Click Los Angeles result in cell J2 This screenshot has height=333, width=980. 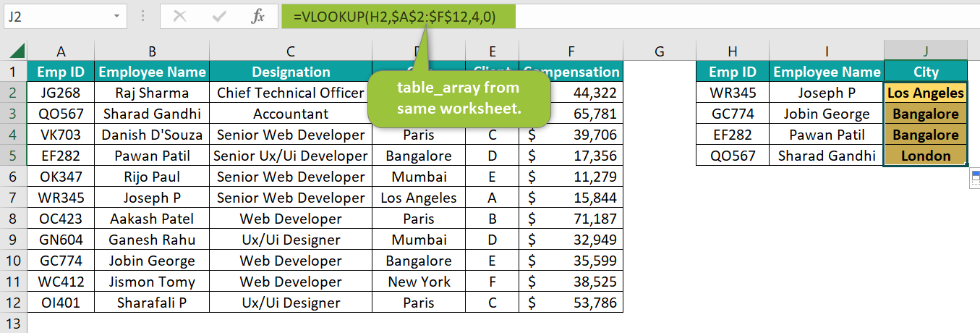tap(926, 93)
